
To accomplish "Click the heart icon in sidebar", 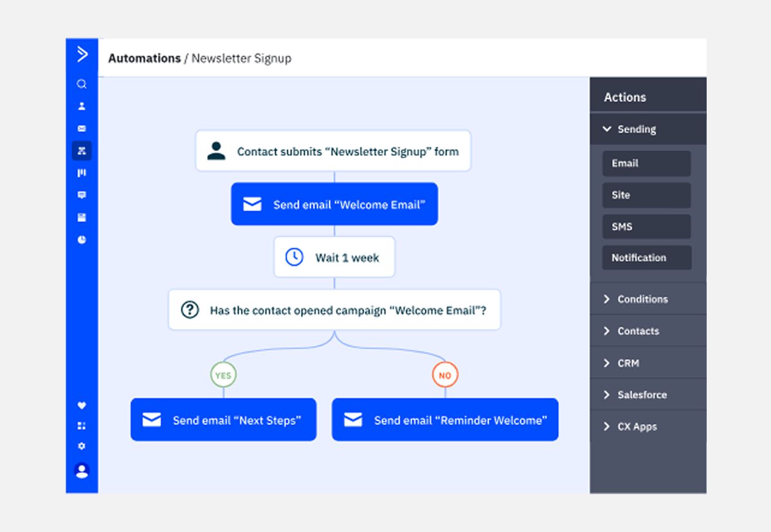I will (x=82, y=405).
